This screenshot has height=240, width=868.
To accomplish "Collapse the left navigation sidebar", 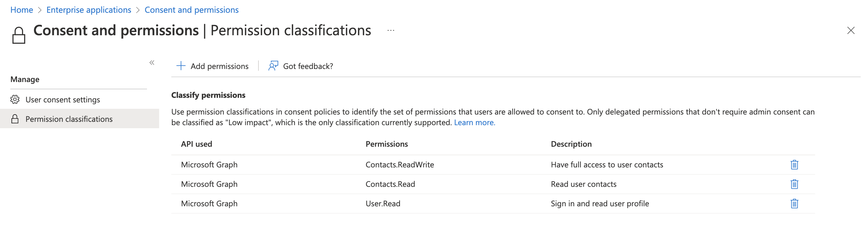I will (x=152, y=63).
